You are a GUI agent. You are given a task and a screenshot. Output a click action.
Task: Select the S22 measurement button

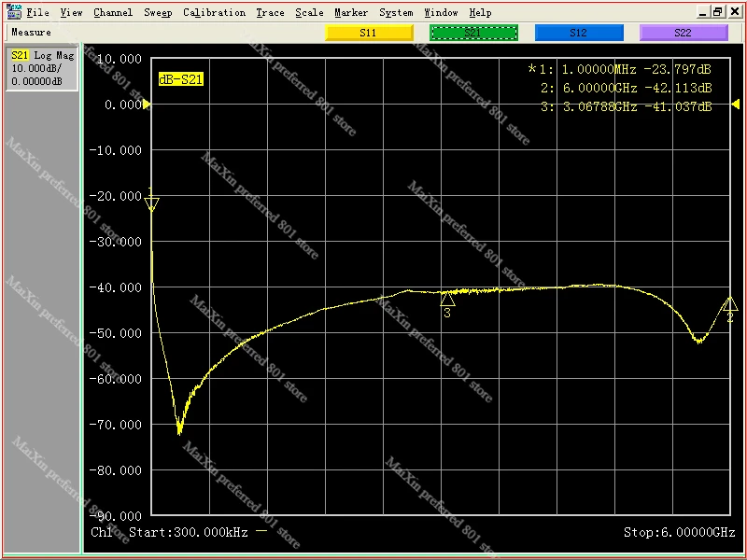click(x=684, y=33)
